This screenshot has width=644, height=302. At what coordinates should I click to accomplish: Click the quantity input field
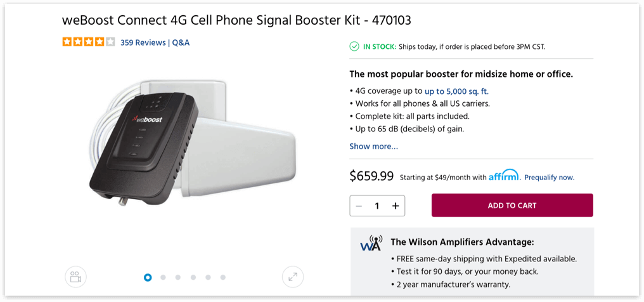pyautogui.click(x=377, y=206)
